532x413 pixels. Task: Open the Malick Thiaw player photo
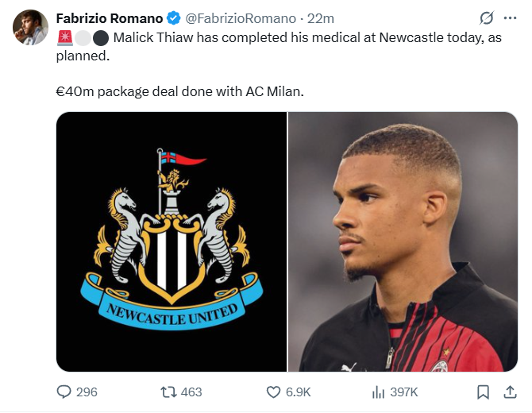pos(403,241)
